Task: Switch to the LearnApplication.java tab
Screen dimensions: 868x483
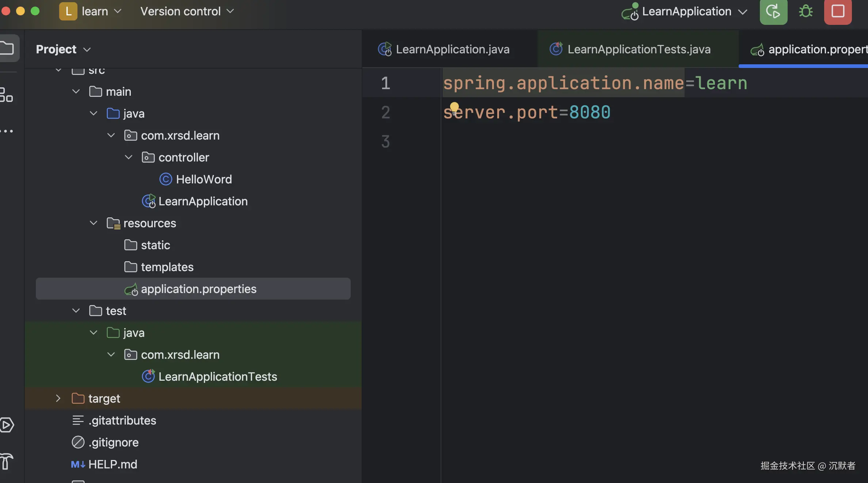Action: point(452,49)
